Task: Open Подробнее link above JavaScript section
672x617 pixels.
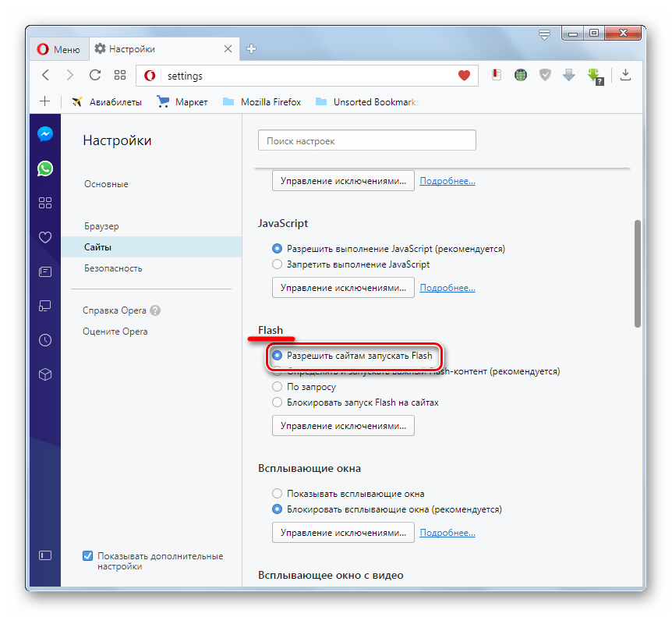Action: pyautogui.click(x=447, y=181)
